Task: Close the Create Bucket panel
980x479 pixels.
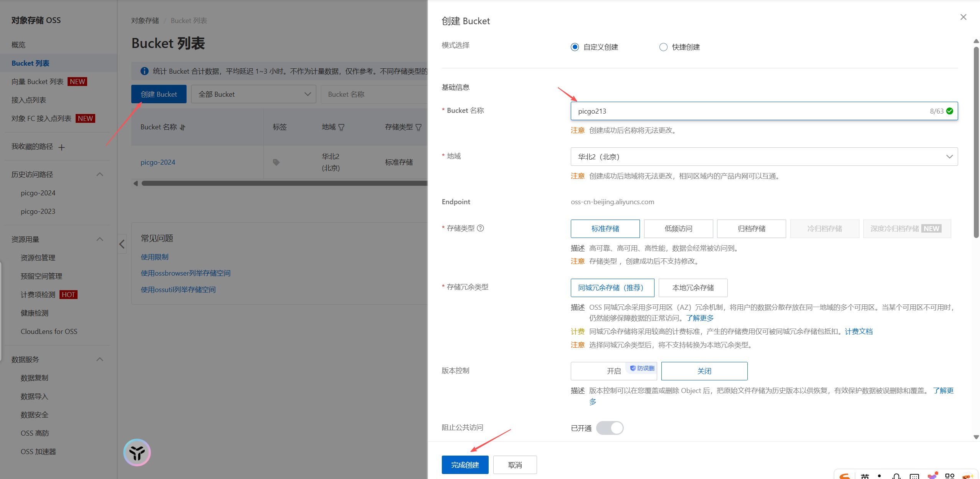Action: pos(963,17)
